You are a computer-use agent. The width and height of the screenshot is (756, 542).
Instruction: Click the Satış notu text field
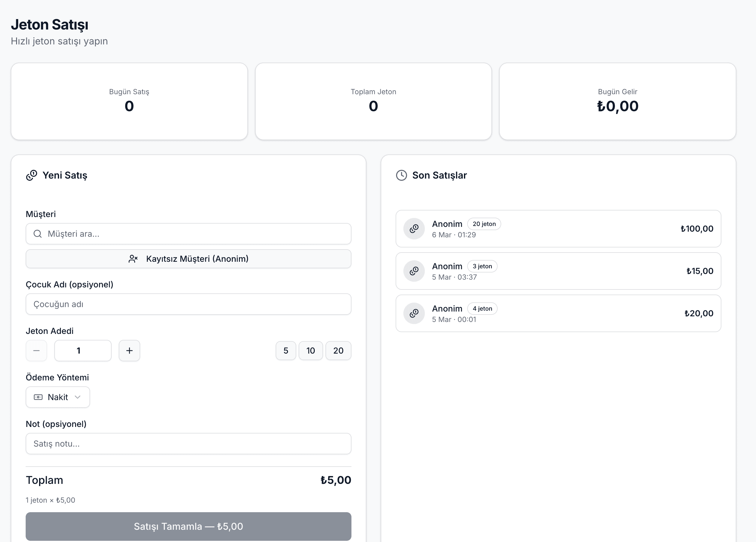[x=188, y=444]
